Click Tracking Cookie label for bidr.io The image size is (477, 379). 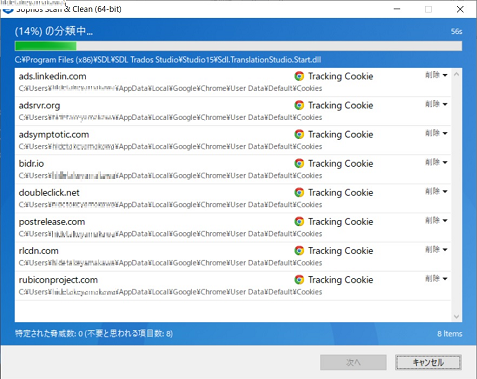[x=340, y=163]
